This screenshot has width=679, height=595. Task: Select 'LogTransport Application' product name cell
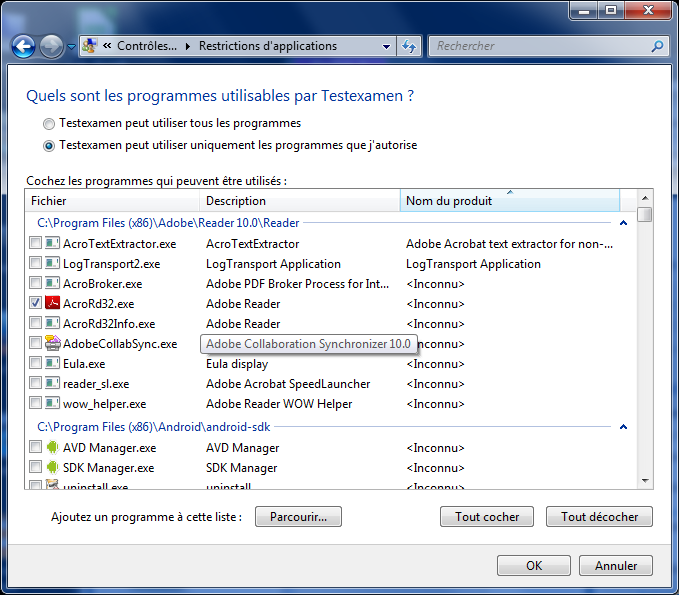(473, 264)
